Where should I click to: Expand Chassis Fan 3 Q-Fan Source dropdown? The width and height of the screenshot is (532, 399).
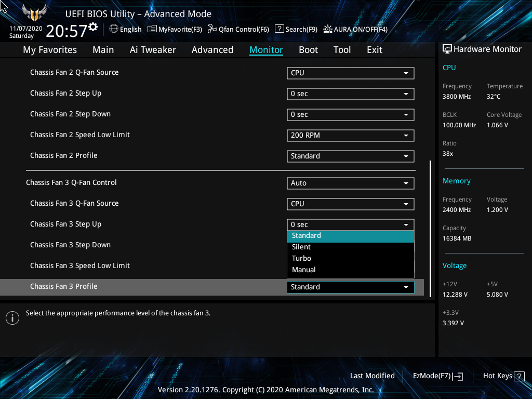(x=351, y=204)
